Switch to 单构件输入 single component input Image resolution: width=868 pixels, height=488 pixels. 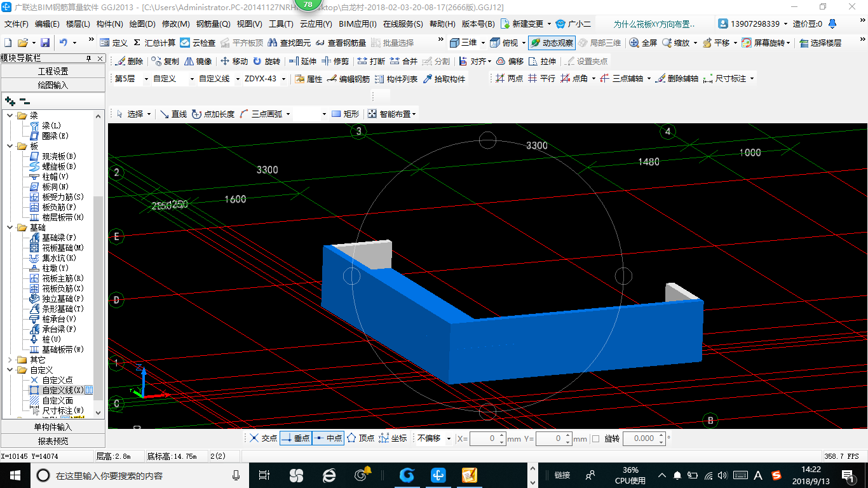pyautogui.click(x=53, y=427)
